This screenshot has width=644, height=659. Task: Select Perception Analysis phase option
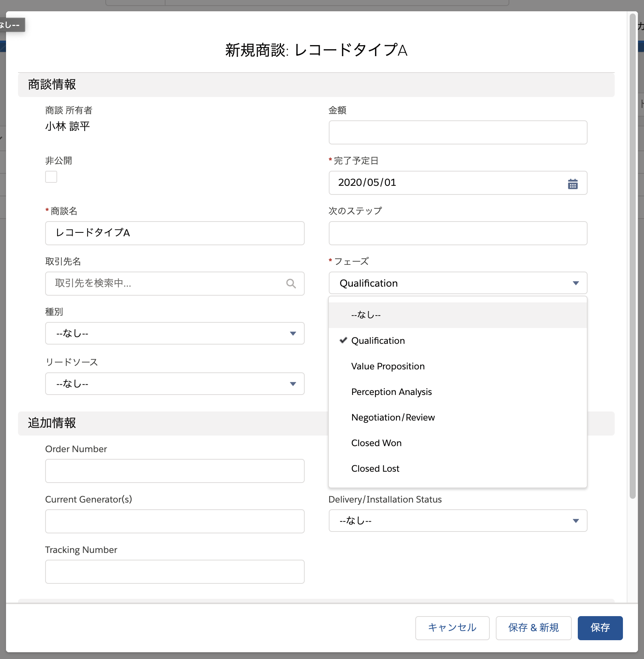point(392,392)
